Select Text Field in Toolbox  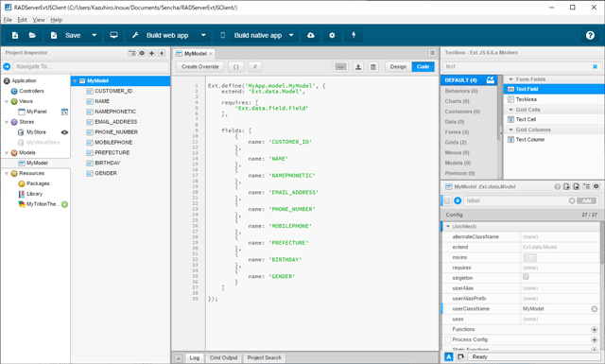[554, 89]
